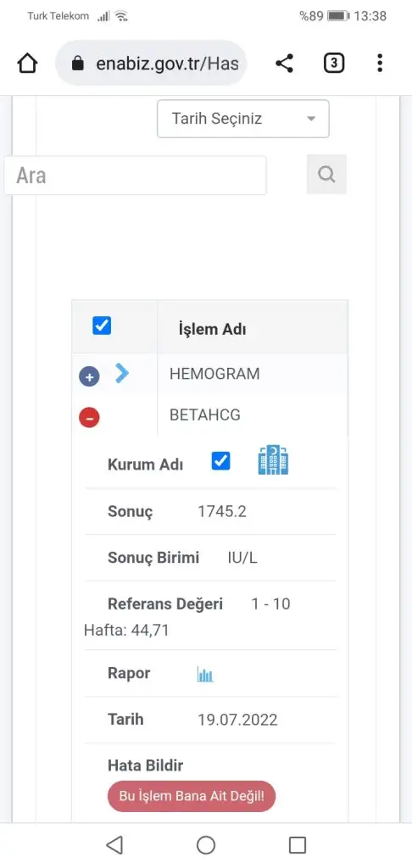Focus the Ara search input field

(135, 175)
